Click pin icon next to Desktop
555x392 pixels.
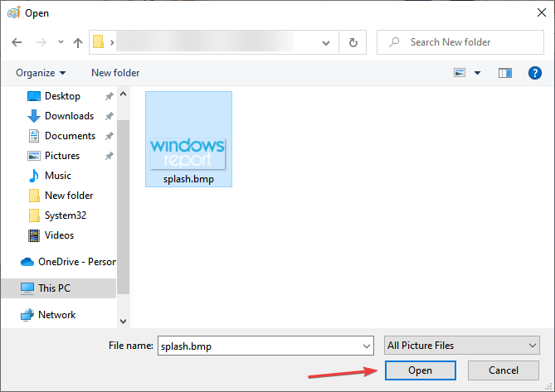tap(110, 96)
